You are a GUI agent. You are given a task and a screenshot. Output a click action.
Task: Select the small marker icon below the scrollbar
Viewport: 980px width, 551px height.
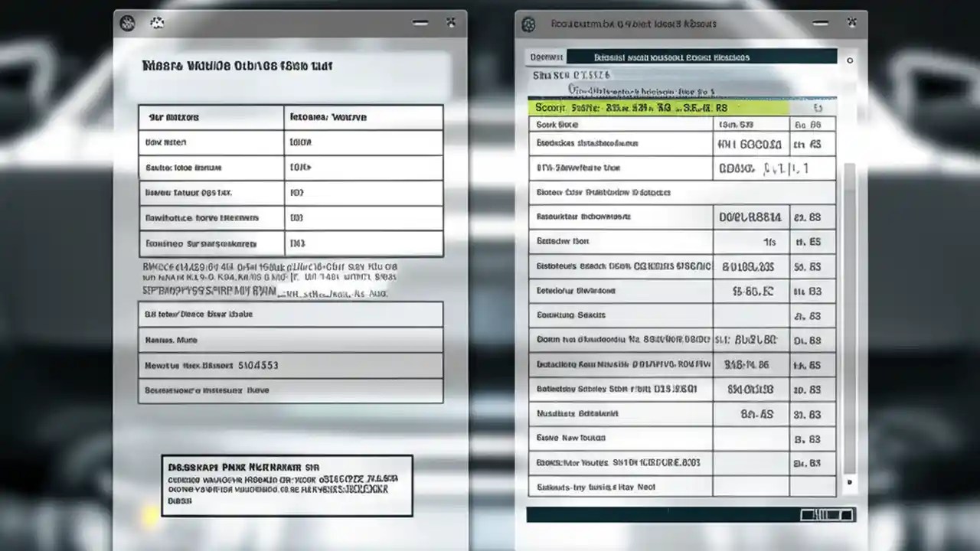click(x=849, y=483)
